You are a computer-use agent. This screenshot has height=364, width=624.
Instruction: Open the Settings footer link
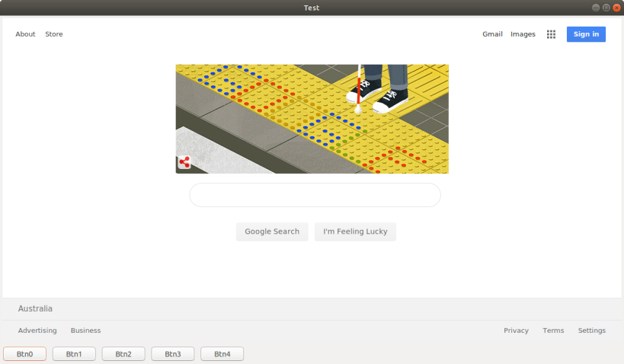click(x=592, y=330)
